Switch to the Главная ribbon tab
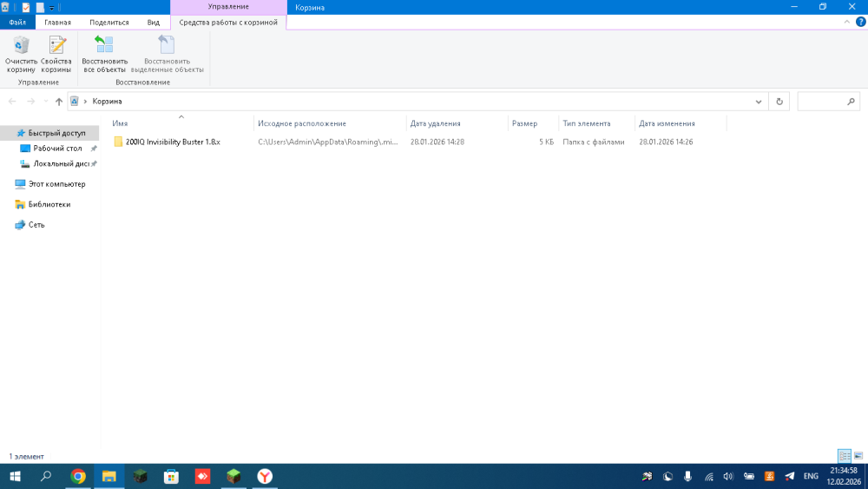This screenshot has height=489, width=868. [57, 23]
